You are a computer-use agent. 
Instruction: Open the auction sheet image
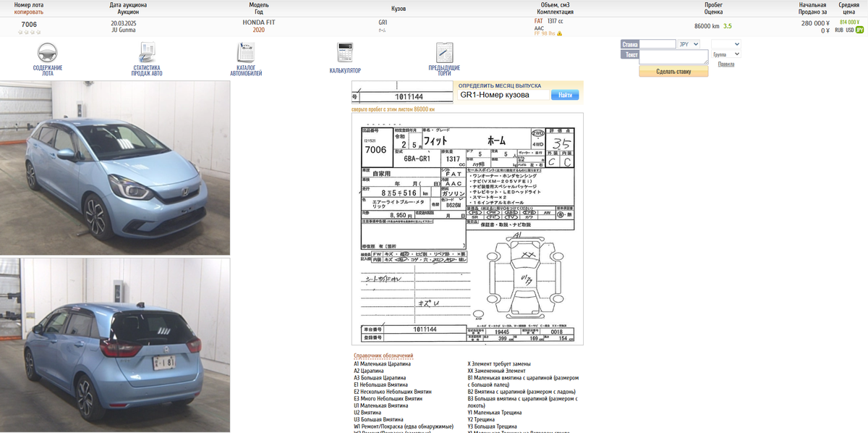467,229
